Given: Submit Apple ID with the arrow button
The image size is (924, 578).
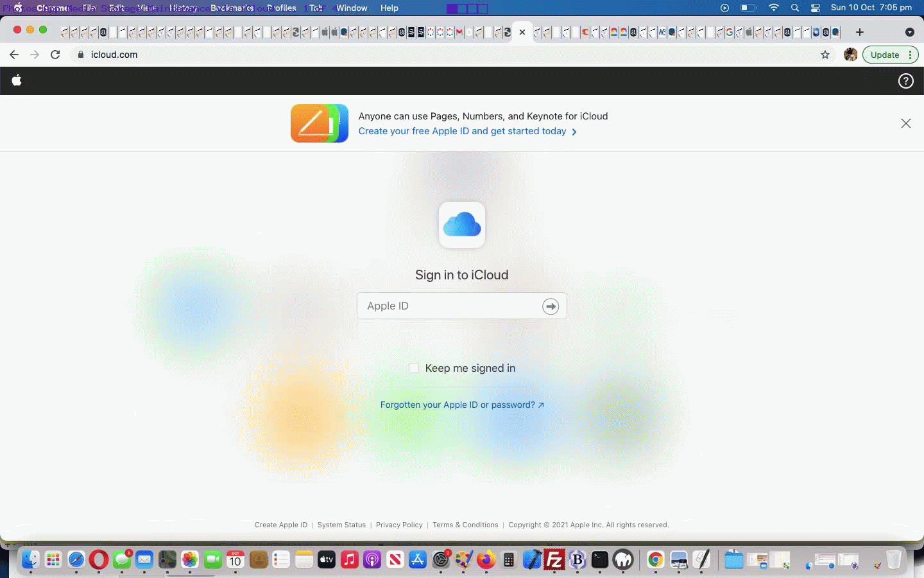Looking at the screenshot, I should (x=551, y=306).
